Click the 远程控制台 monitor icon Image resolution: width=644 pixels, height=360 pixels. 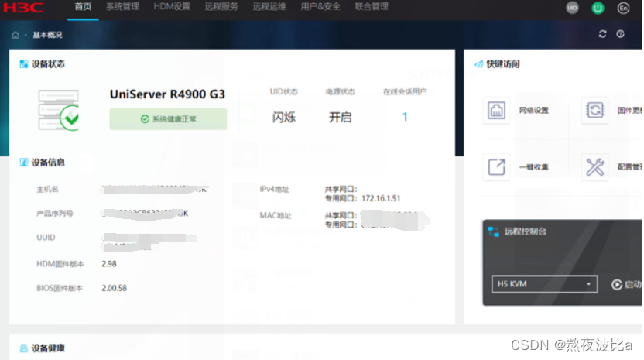click(493, 231)
